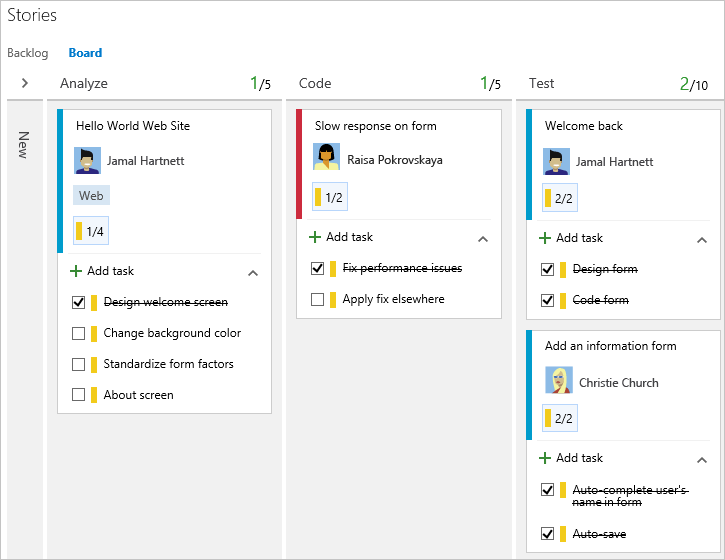Uncheck Auto-save task
The height and width of the screenshot is (560, 725).
[x=547, y=534]
